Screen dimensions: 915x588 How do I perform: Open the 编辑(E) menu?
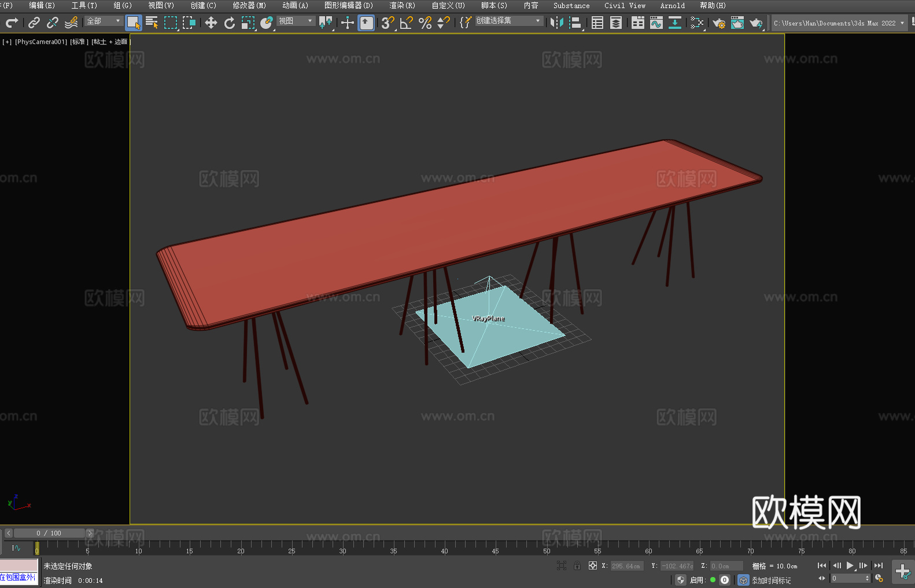pyautogui.click(x=42, y=5)
